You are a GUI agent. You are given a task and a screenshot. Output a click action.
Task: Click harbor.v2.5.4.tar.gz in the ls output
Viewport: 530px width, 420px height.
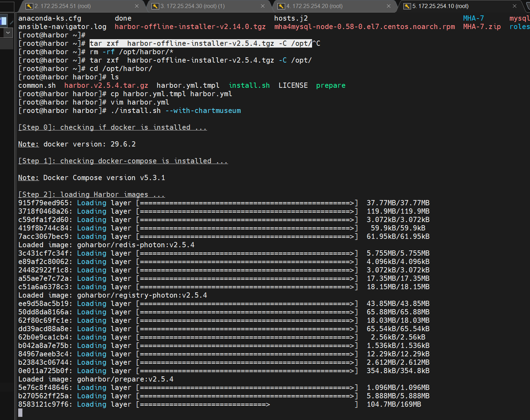coord(106,85)
